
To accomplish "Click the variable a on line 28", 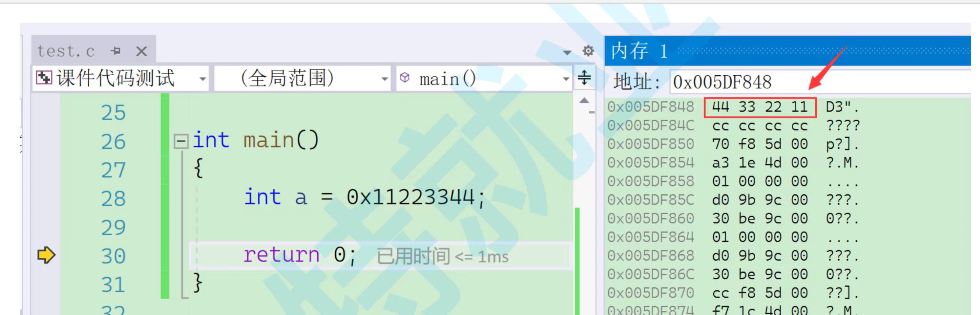I will (301, 199).
